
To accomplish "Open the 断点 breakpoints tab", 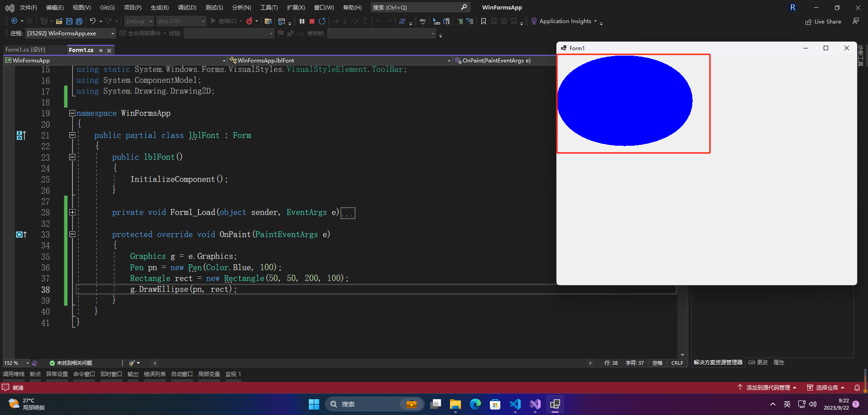I will tap(35, 374).
